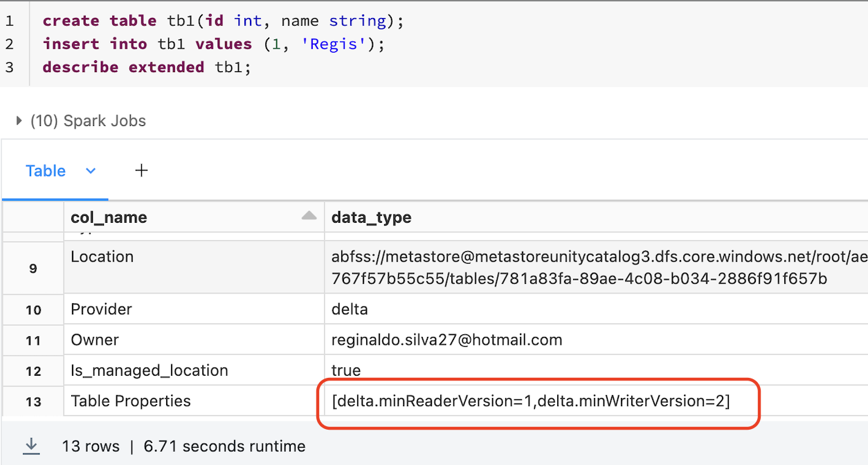
Task: Click row number 13
Action: (x=33, y=401)
